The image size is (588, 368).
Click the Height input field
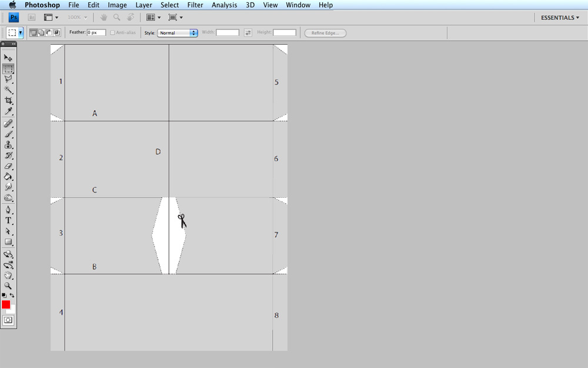point(285,32)
